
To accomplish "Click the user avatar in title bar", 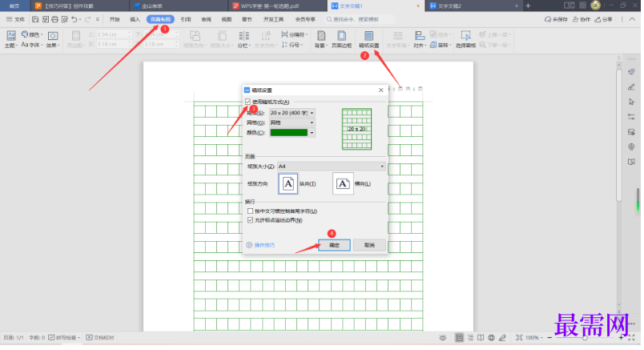I will (595, 6).
